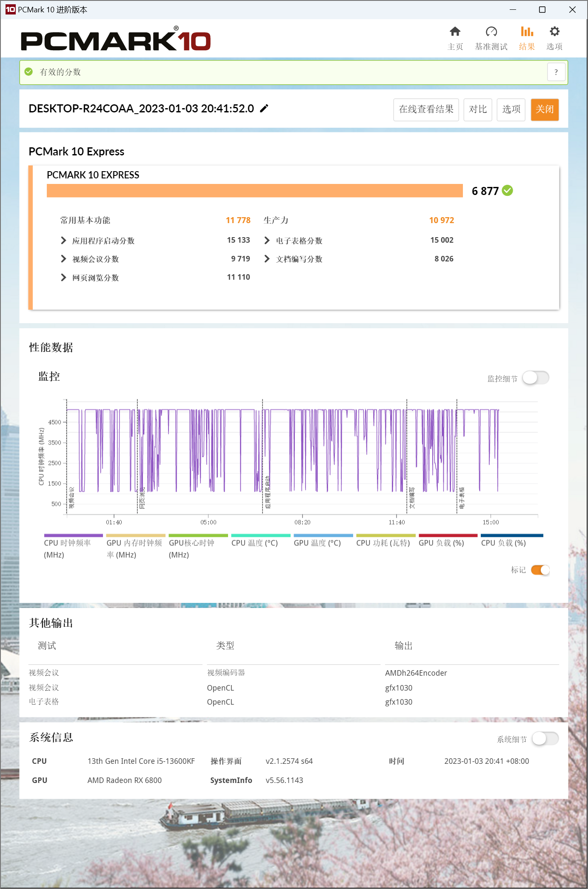Click the 电子表格 marker on chart
Image resolution: width=588 pixels, height=889 pixels.
coord(462,498)
